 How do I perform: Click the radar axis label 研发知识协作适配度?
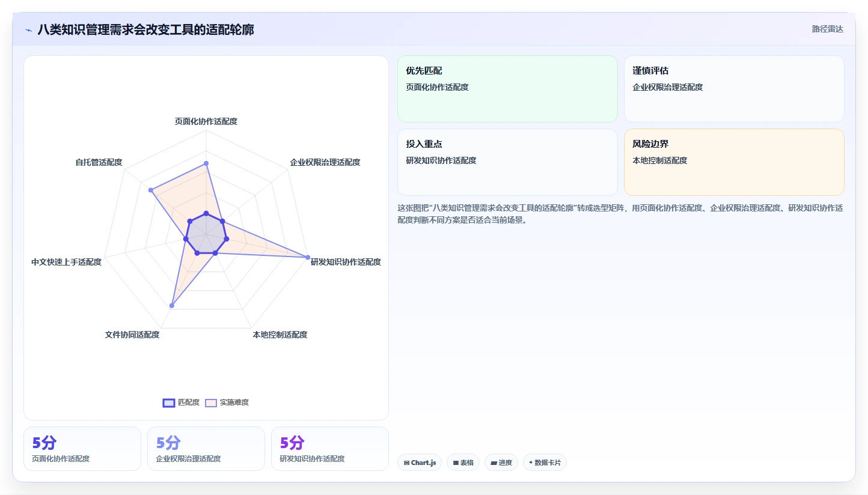(x=346, y=262)
